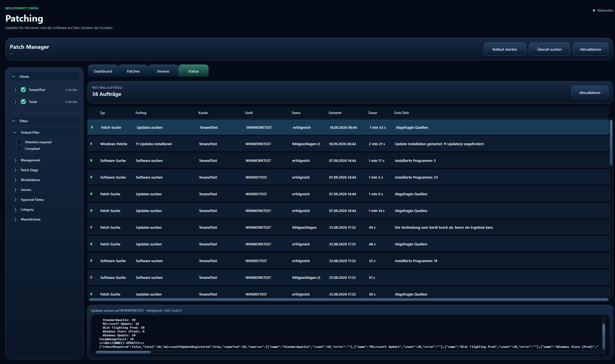Expand the Category filter group
Viewport: 615px width, 364px height.
[15, 209]
